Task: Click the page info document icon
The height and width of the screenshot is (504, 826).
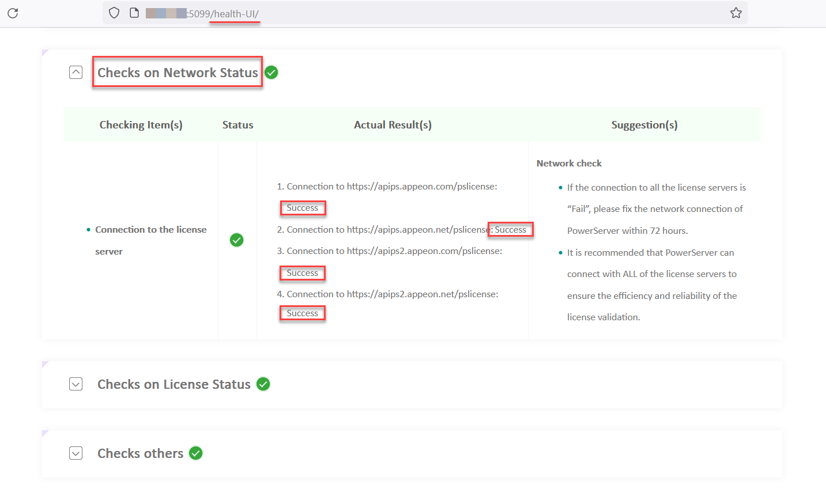Action: tap(134, 13)
